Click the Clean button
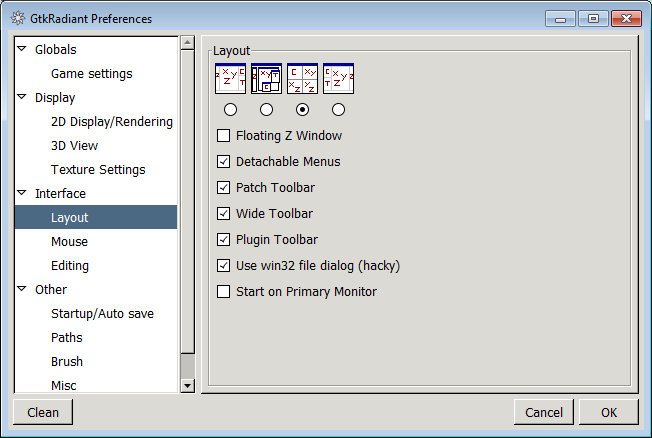This screenshot has height=438, width=652. click(43, 412)
